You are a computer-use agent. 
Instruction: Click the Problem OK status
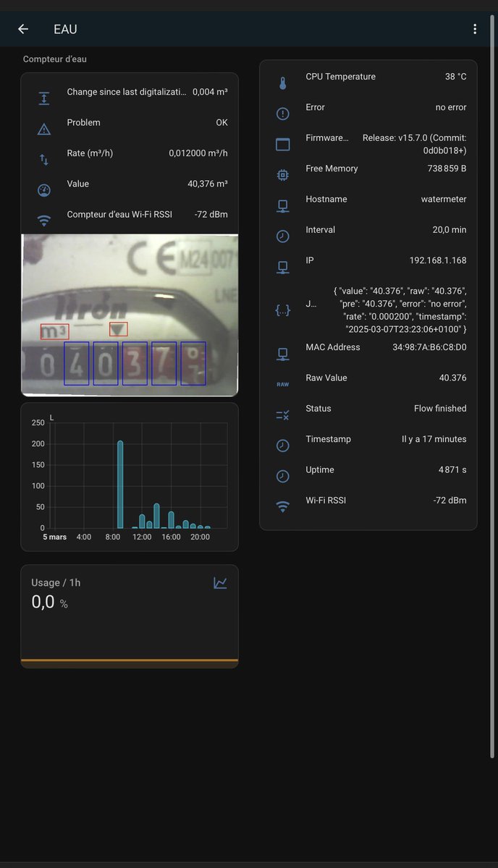pyautogui.click(x=222, y=123)
